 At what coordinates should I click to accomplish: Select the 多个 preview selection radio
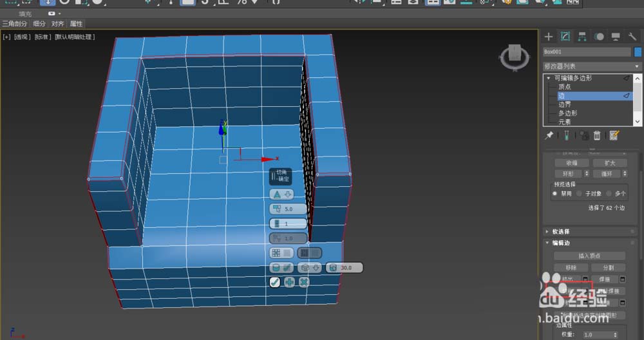pyautogui.click(x=609, y=193)
